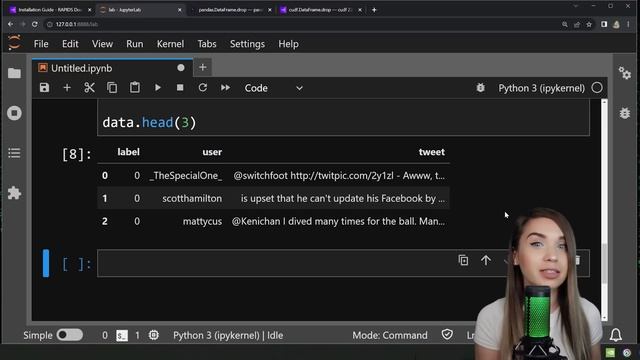
Task: Open the Debugger panel in right sidebar
Action: (x=624, y=113)
